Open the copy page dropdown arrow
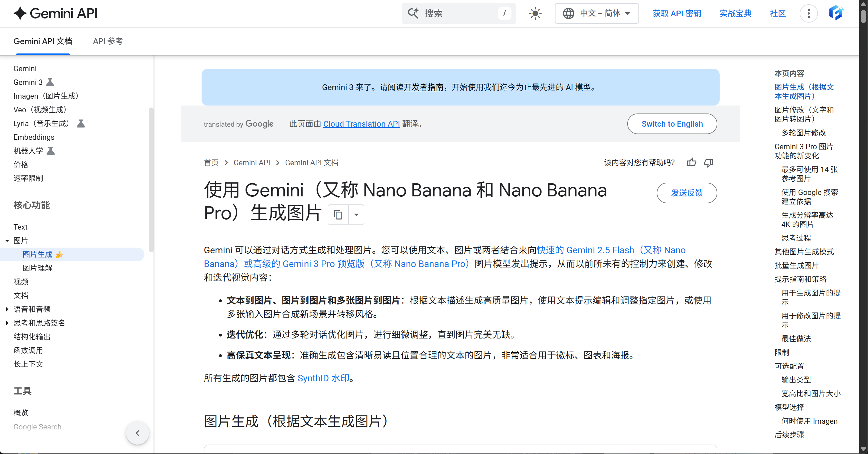 356,214
